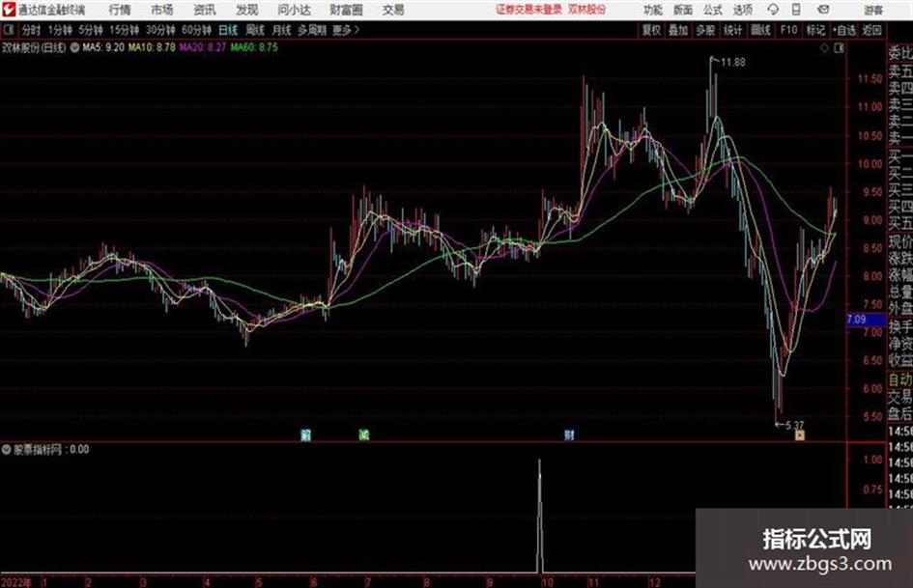Open the 市场 menu
Image resolution: width=913 pixels, height=588 pixels.
point(162,10)
